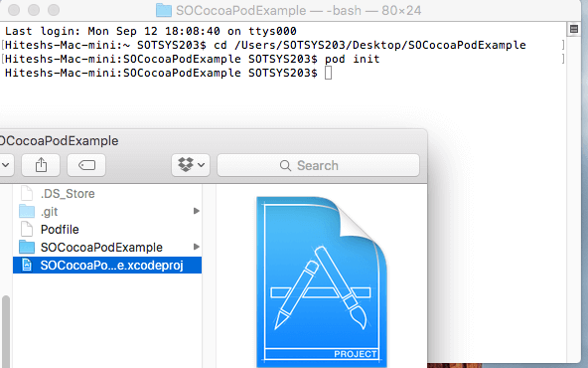Click the Terminal cursor at the prompt
This screenshot has height=368, width=588.
[x=328, y=73]
